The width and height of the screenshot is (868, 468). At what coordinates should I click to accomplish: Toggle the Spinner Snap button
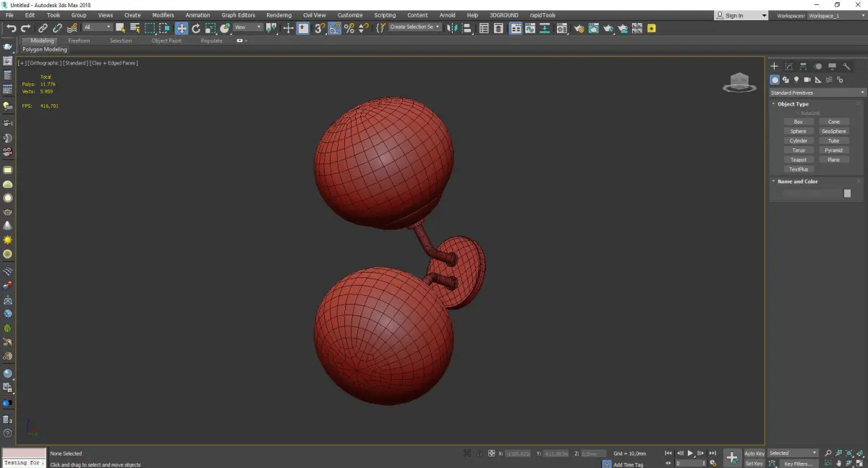[363, 28]
